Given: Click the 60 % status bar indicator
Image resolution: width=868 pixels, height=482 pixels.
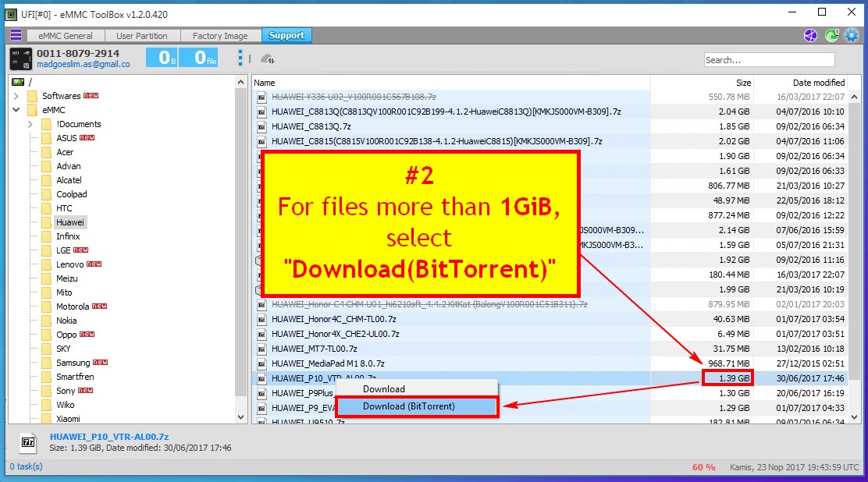Looking at the screenshot, I should point(703,467).
